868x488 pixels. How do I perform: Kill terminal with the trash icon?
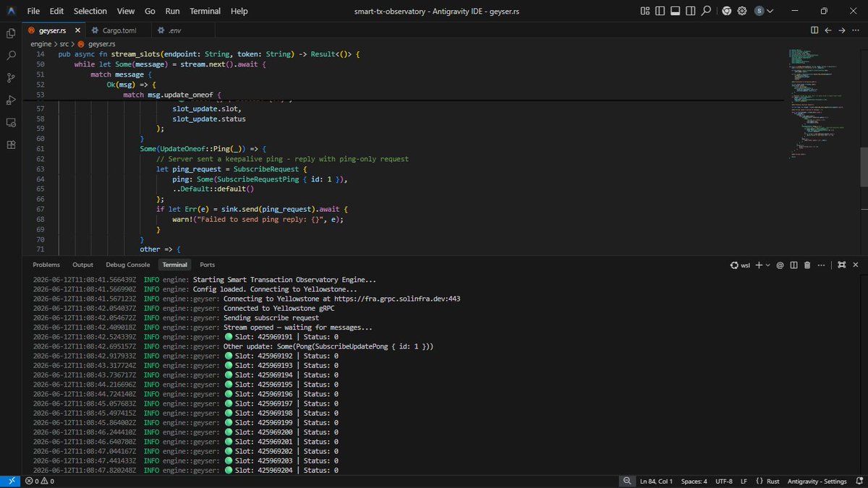[807, 265]
